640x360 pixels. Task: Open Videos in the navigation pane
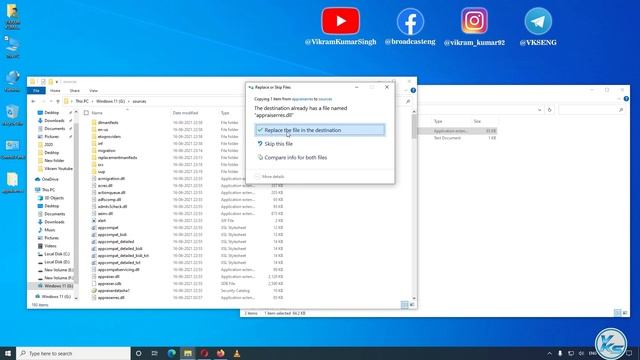coord(47,246)
